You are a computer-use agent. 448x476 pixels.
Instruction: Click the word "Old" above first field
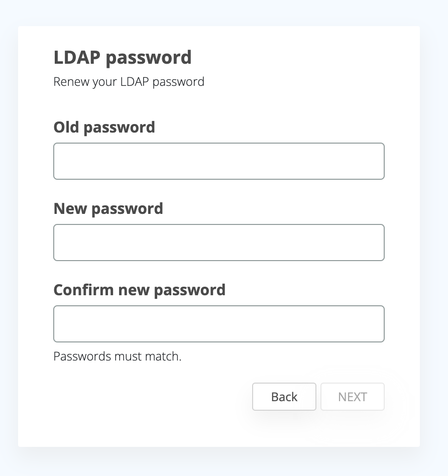66,127
